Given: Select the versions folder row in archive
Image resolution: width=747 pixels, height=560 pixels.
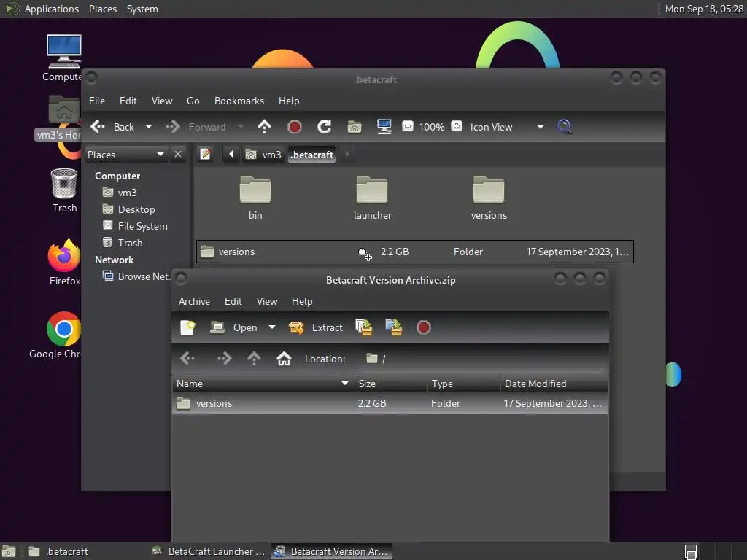Looking at the screenshot, I should tap(390, 403).
